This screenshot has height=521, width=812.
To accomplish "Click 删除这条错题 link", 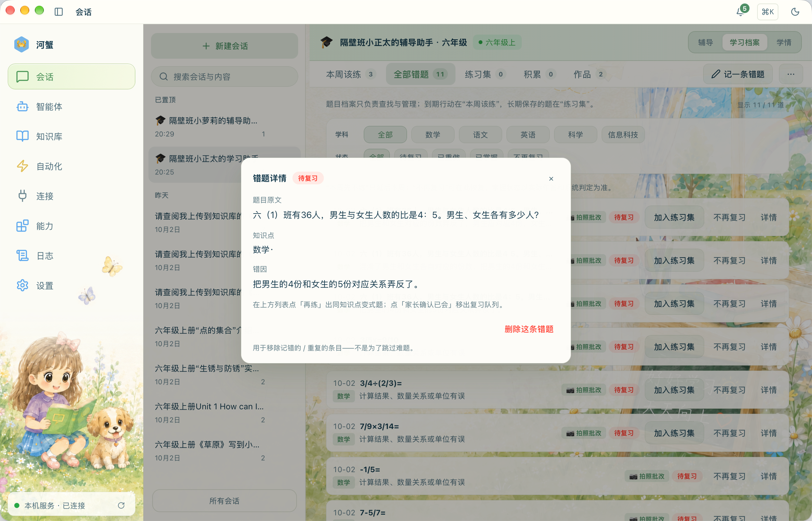I will tap(529, 329).
